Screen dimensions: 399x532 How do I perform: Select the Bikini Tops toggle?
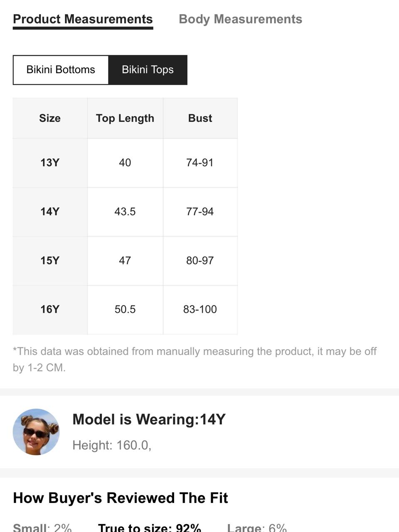pyautogui.click(x=148, y=70)
